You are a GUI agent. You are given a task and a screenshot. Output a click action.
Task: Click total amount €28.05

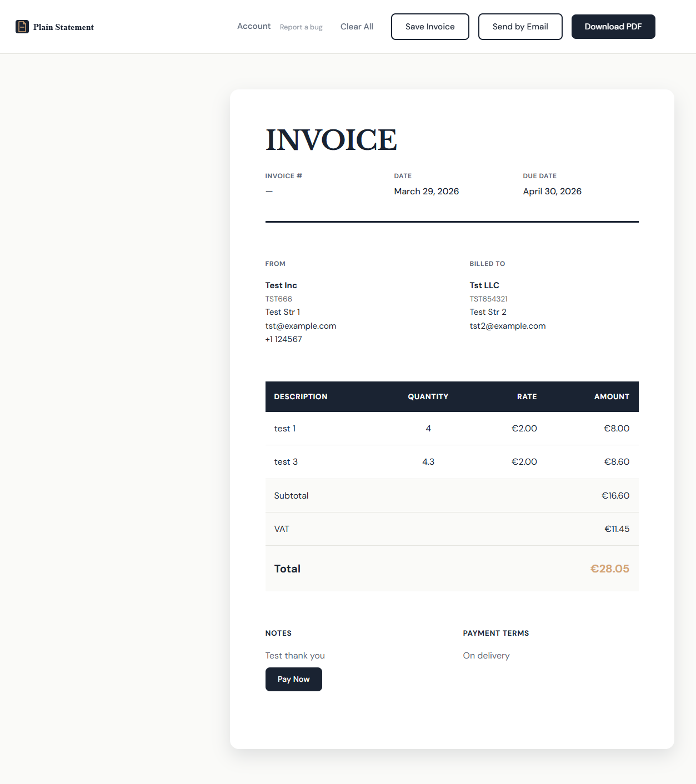point(609,569)
